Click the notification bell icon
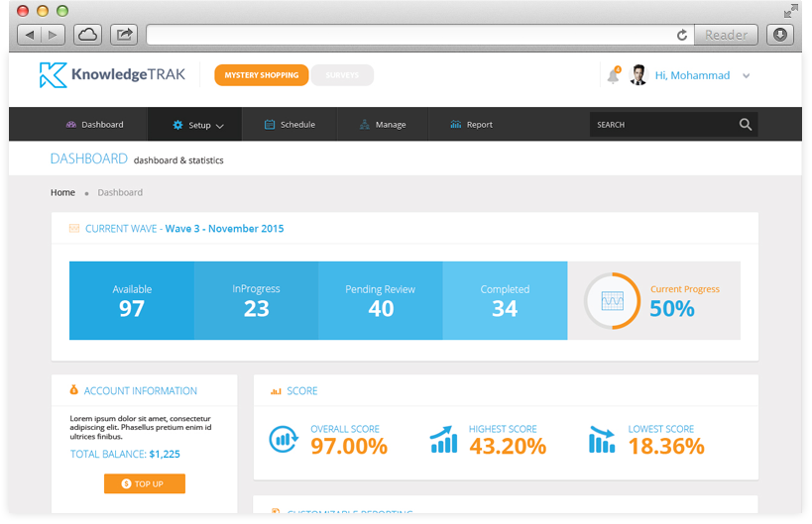Viewport: 812px width, 524px height. coord(613,76)
